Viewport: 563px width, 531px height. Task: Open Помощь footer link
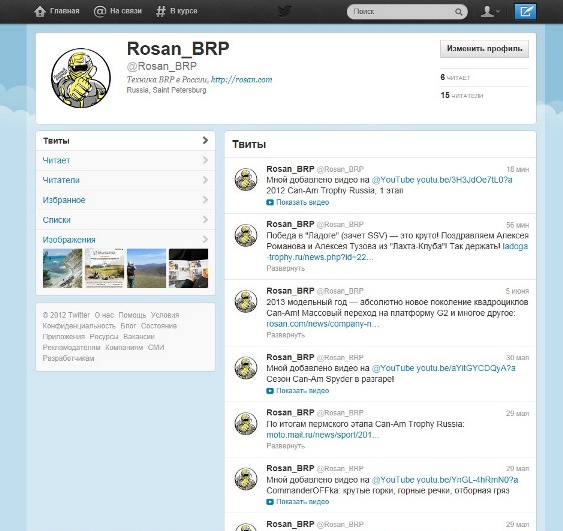point(132,315)
